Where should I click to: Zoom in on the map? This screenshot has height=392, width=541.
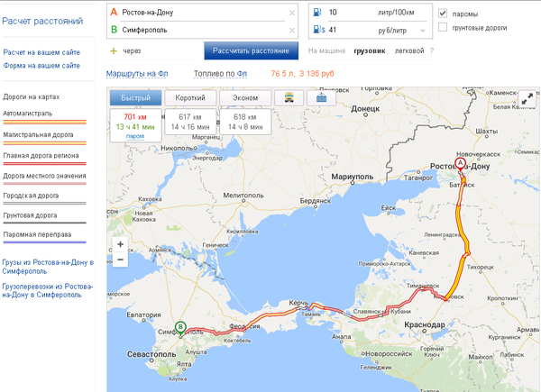point(120,244)
